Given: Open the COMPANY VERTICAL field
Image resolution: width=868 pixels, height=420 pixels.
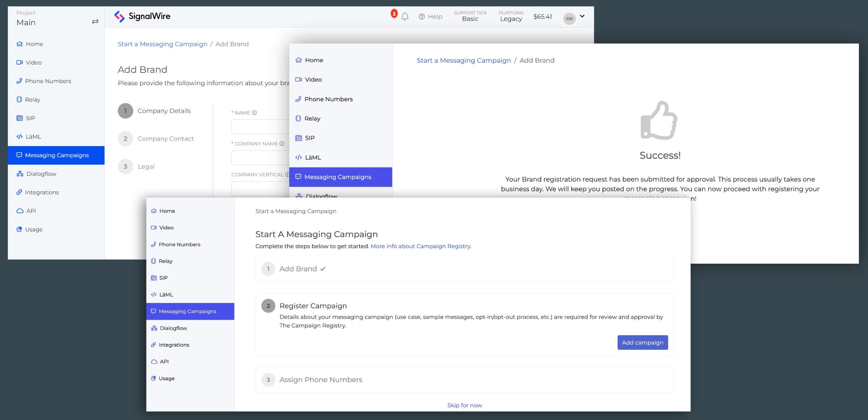Looking at the screenshot, I should pos(260,189).
